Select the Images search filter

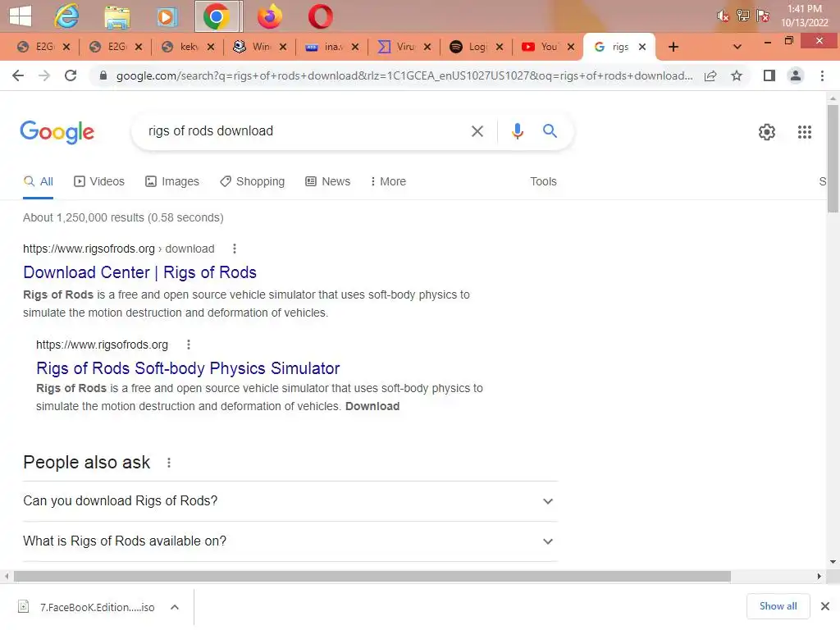point(172,181)
